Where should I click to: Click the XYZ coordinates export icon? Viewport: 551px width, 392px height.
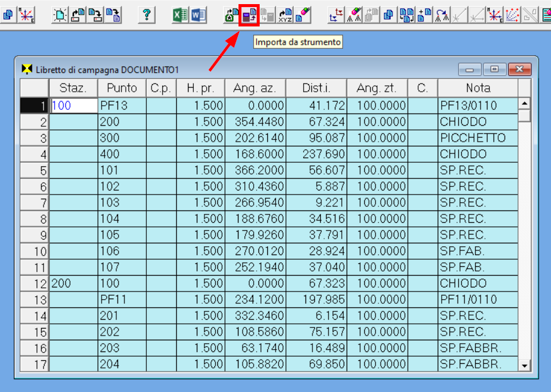pyautogui.click(x=285, y=15)
